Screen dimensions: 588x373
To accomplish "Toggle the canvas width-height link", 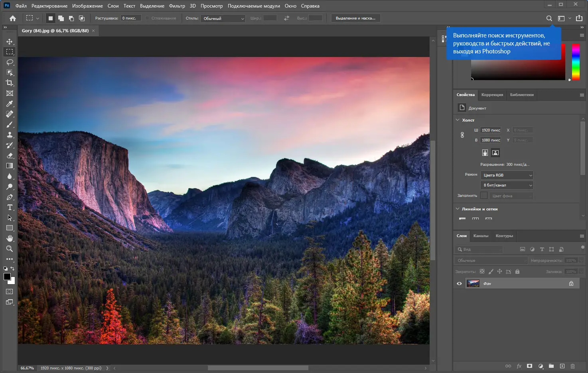I will tap(462, 135).
